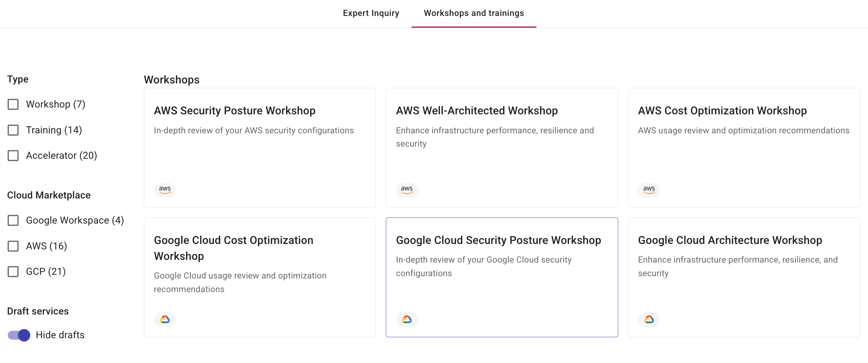
Task: Enable the AWS (16) marketplace filter
Action: click(x=13, y=246)
